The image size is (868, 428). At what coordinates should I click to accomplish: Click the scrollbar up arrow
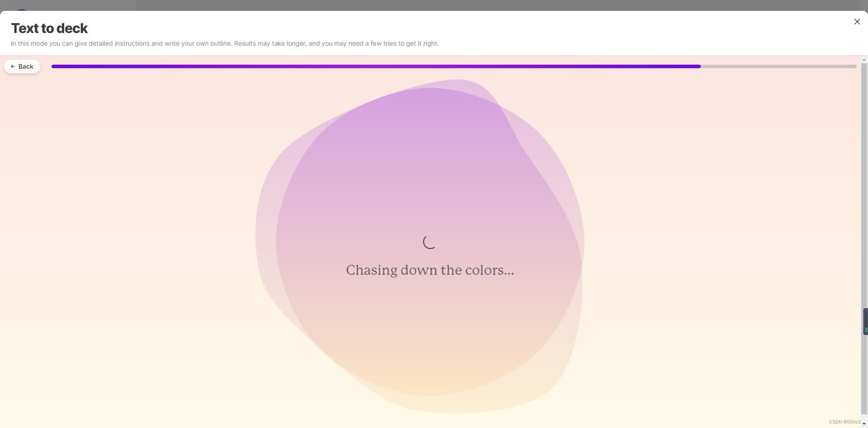click(864, 60)
